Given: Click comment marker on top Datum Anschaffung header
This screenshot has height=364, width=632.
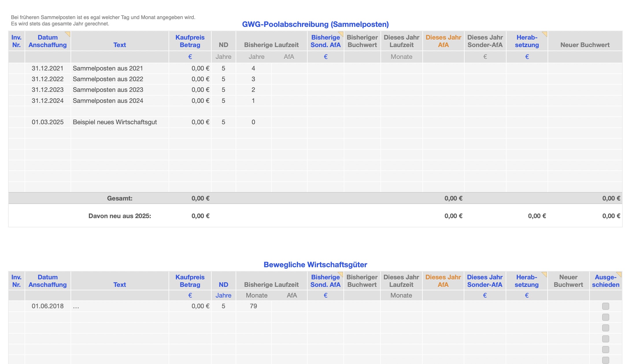Looking at the screenshot, I should click(68, 34).
